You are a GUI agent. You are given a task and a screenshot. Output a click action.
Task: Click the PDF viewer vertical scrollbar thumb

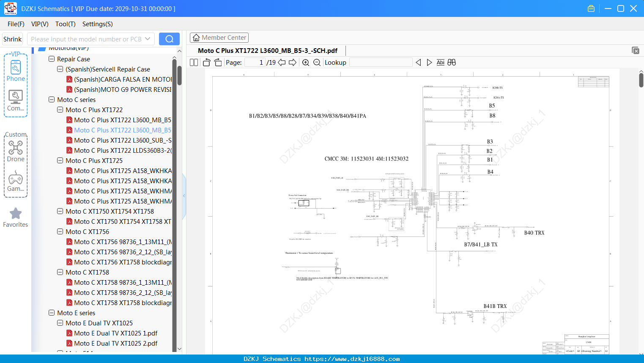641,80
